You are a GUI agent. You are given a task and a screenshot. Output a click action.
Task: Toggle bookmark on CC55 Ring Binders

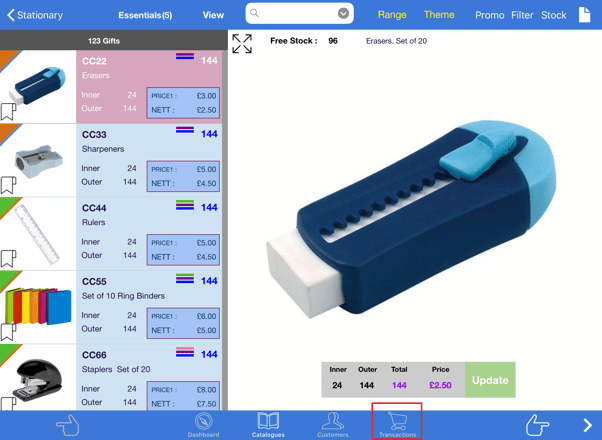[9, 331]
